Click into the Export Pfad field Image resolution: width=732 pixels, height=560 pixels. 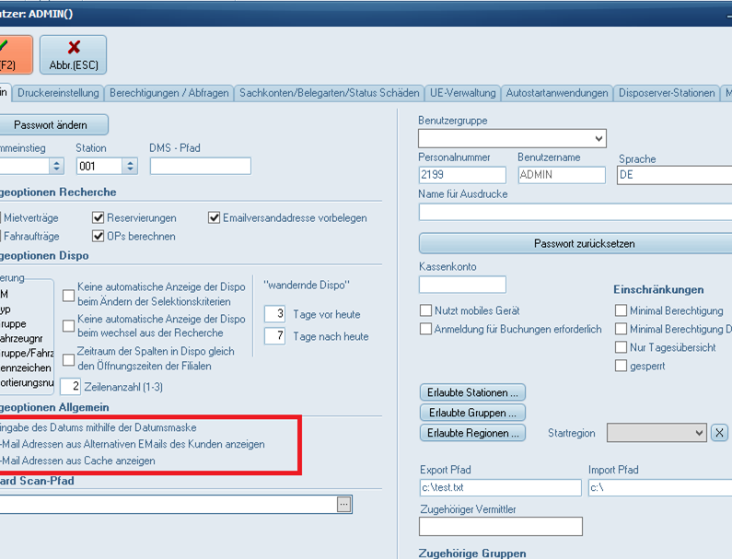click(x=500, y=487)
